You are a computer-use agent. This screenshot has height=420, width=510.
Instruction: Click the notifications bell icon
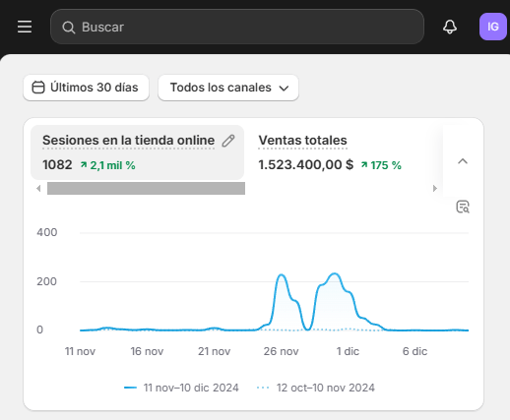450,27
